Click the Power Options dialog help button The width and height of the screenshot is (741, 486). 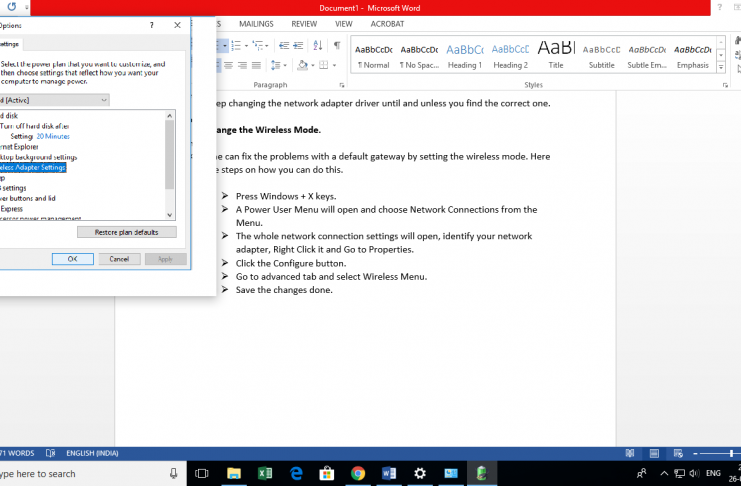[x=152, y=25]
